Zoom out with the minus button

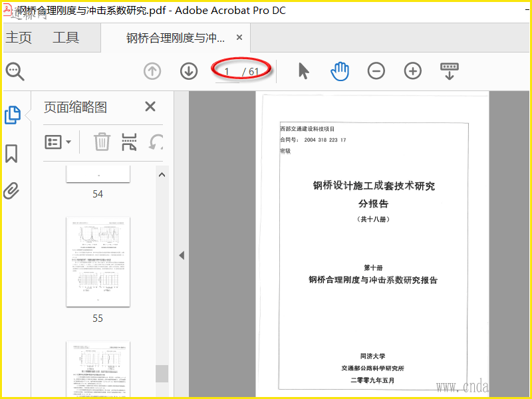click(376, 71)
